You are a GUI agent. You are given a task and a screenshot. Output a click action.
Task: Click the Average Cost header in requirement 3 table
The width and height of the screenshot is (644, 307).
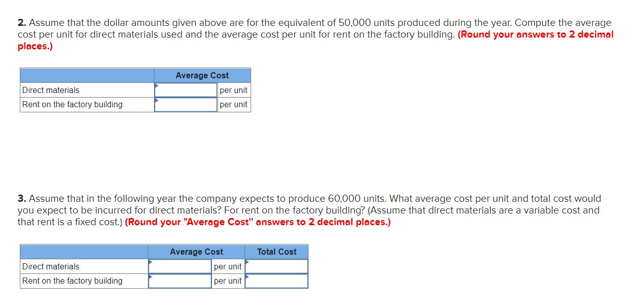[x=196, y=252]
